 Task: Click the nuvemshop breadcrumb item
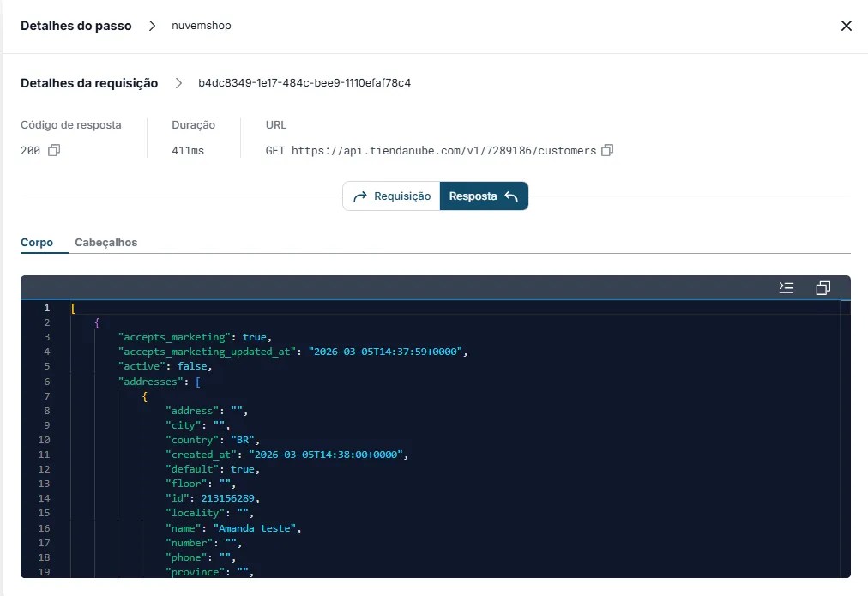pyautogui.click(x=201, y=26)
